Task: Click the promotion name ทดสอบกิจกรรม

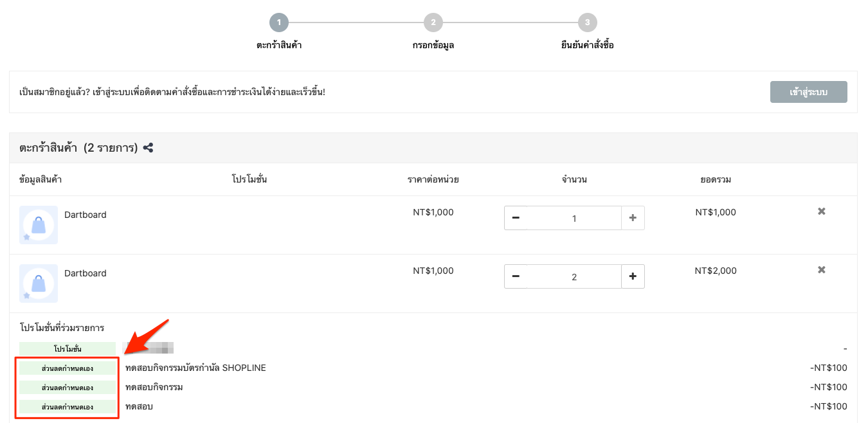Action: pyautogui.click(x=154, y=387)
